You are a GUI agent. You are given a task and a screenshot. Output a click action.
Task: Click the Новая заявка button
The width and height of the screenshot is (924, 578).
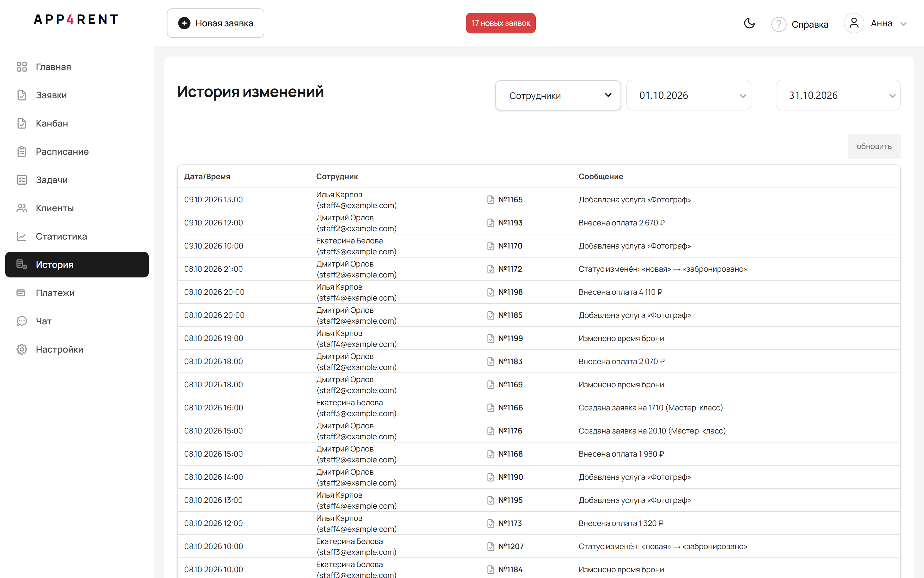tap(215, 23)
